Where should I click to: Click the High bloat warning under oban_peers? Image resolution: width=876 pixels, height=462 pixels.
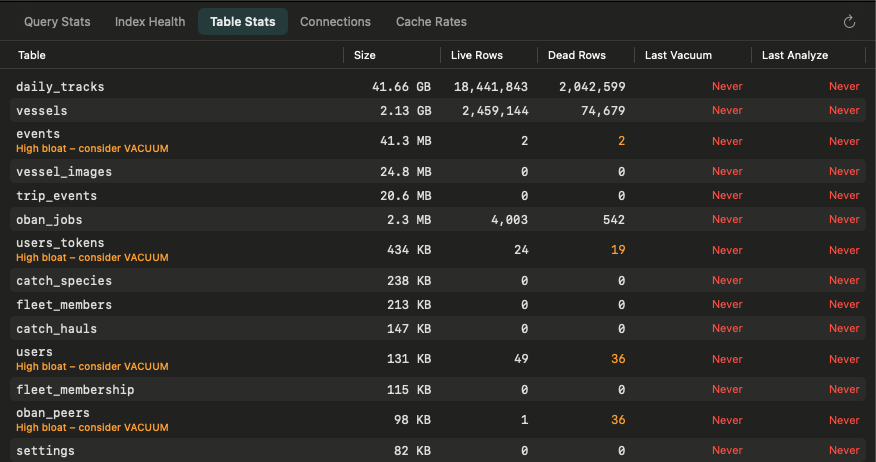(92, 427)
